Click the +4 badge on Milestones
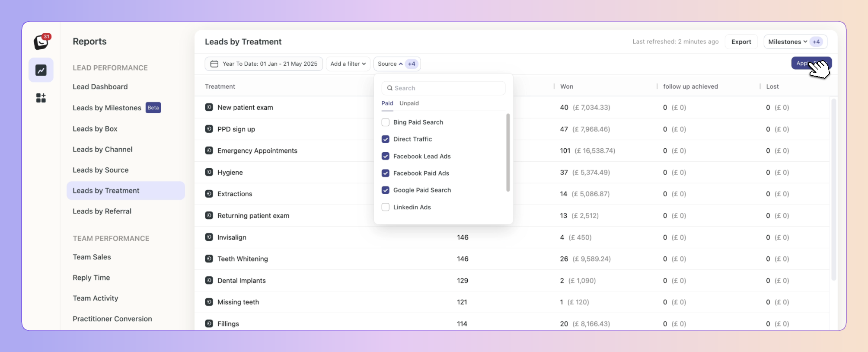Screen dimensions: 868x352 (x=816, y=42)
